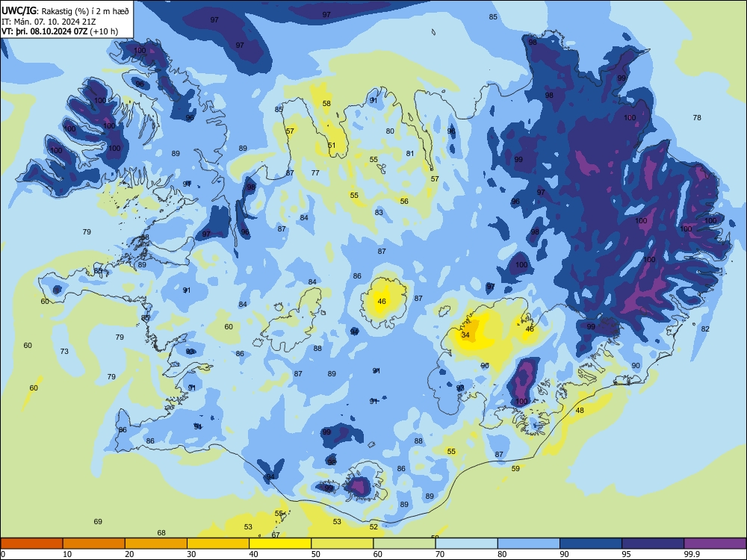
Task: Click the '40' tick label on the color scale
Action: (253, 554)
